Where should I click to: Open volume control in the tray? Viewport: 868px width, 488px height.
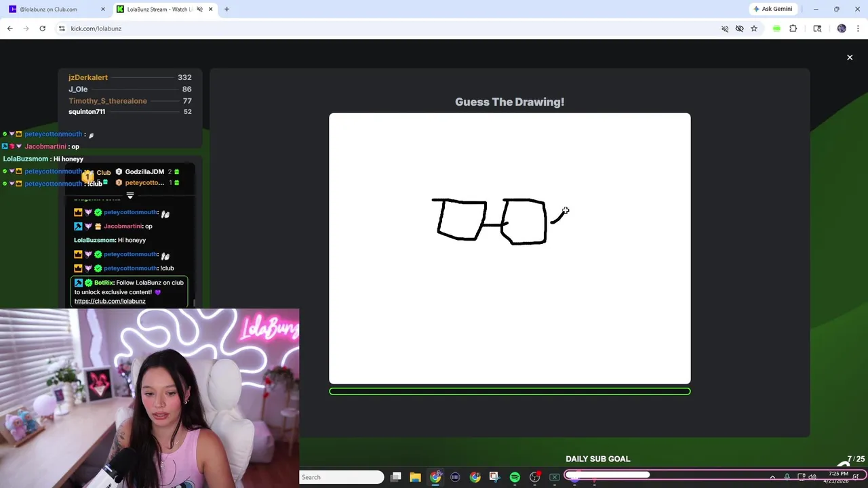tap(812, 477)
